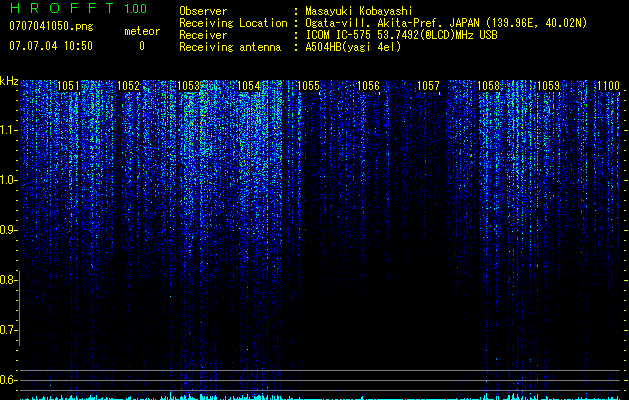Click the Receiving Location label
Viewport: 629px width, 400px height.
[233, 23]
